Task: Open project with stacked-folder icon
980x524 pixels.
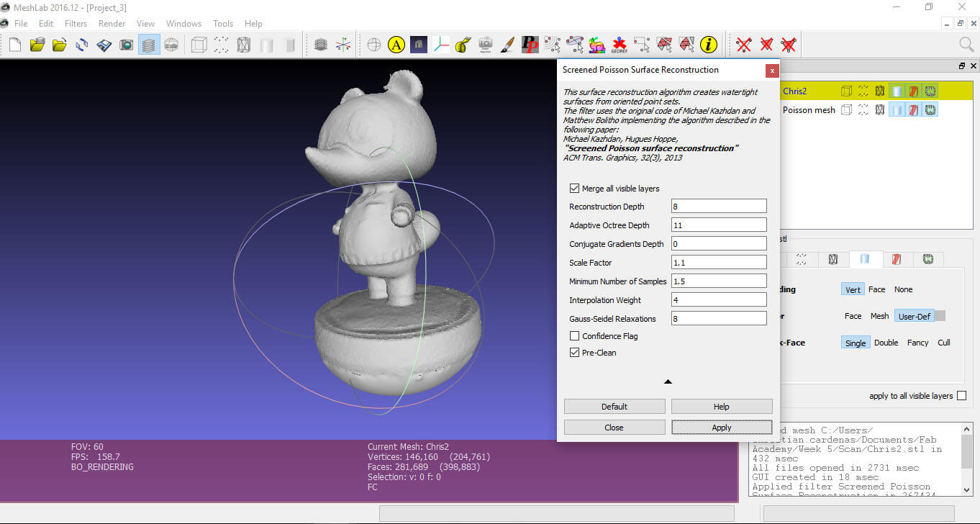Action: 37,45
